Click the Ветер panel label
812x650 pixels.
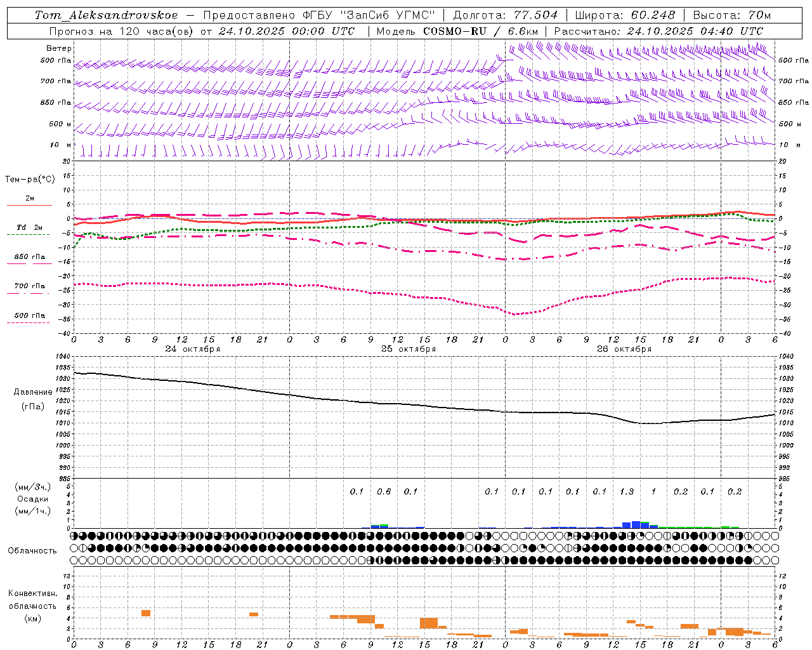pos(59,48)
